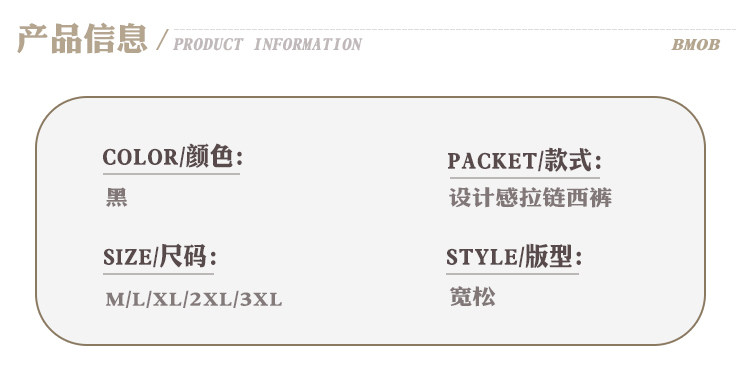
Task: Click the dashed line above BMOB
Action: [454, 30]
